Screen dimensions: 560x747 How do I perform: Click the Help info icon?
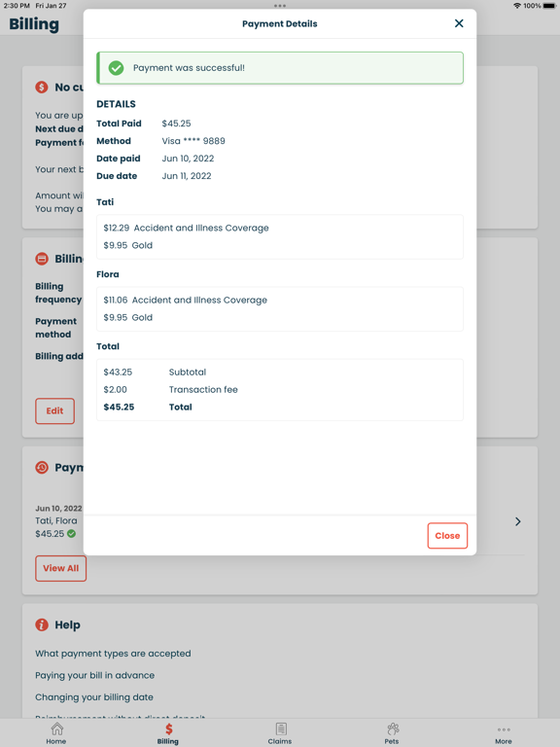point(42,624)
